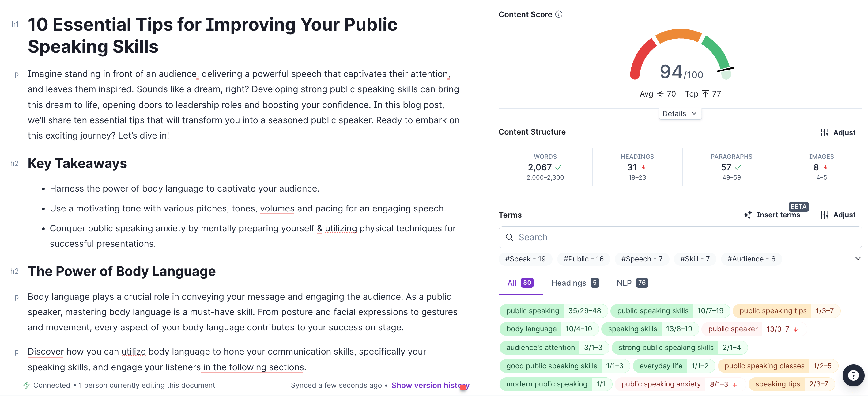Click the Insert terms sparkle icon
This screenshot has height=396, width=868.
pyautogui.click(x=747, y=215)
